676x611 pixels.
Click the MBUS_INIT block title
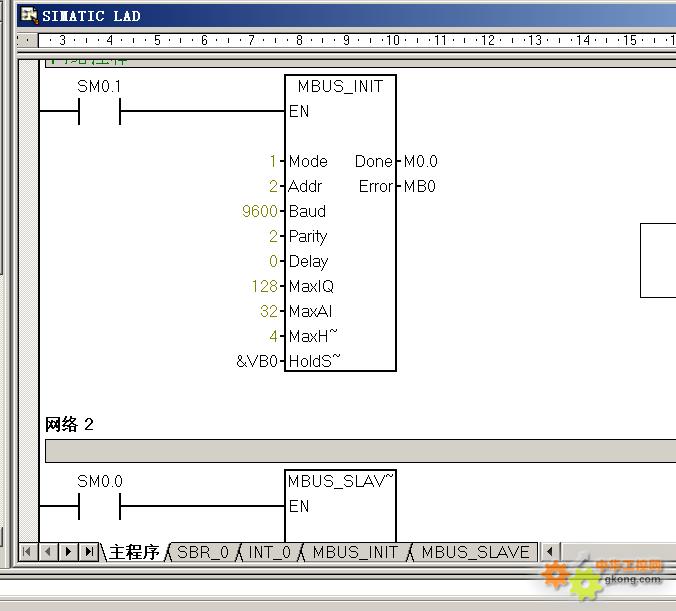(x=340, y=87)
